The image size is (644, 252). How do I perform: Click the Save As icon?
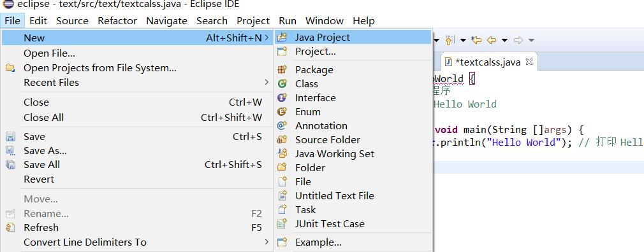(10, 151)
